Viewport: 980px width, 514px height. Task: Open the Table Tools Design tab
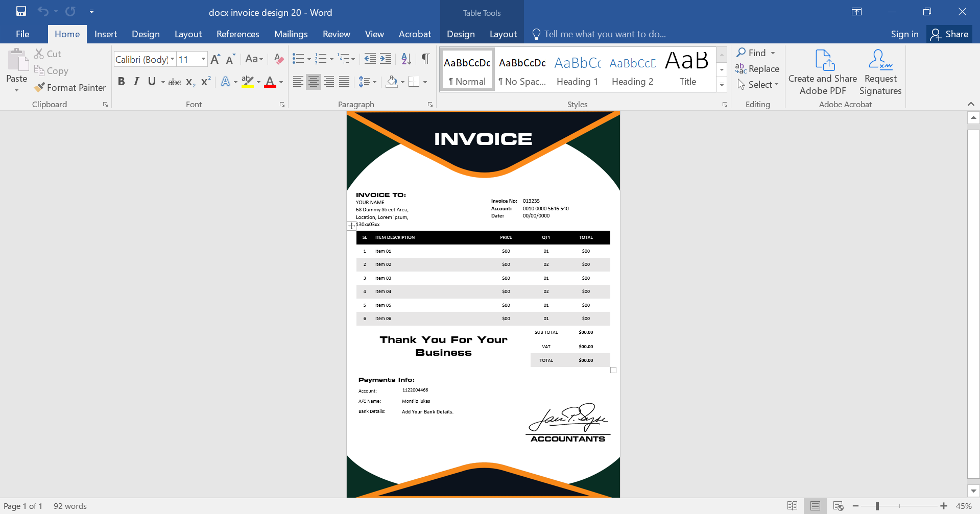[x=460, y=34]
